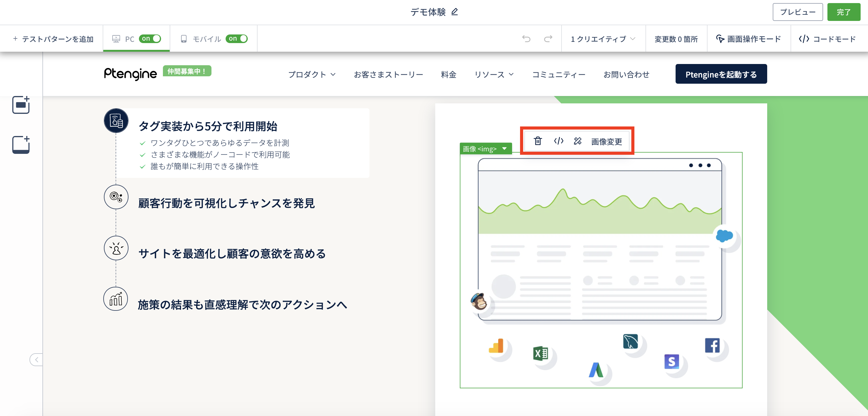Click heading 施策の結果も直感理解で次のアクションへ
This screenshot has height=416, width=868.
[x=243, y=305]
